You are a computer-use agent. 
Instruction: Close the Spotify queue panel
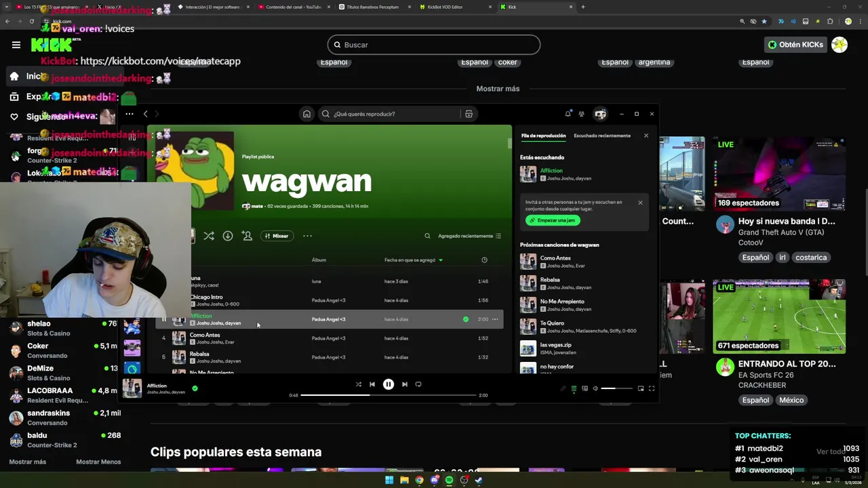646,136
